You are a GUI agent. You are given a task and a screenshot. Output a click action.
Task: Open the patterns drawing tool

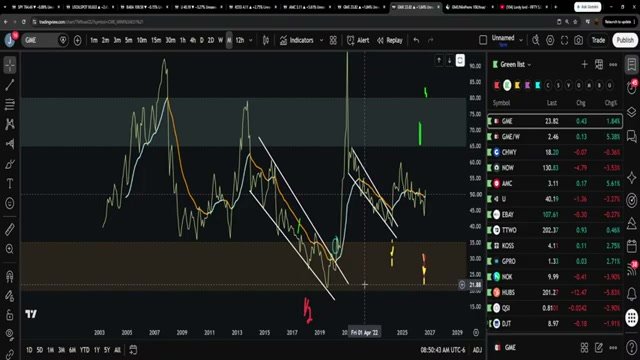click(x=10, y=124)
